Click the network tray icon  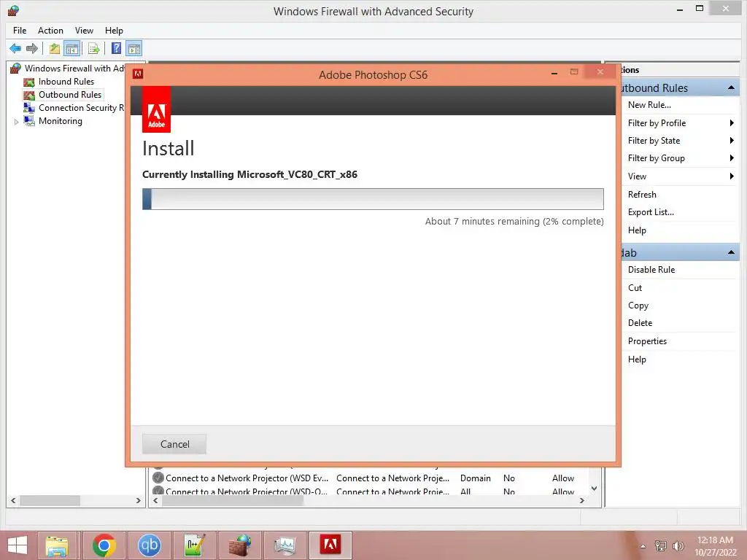661,546
